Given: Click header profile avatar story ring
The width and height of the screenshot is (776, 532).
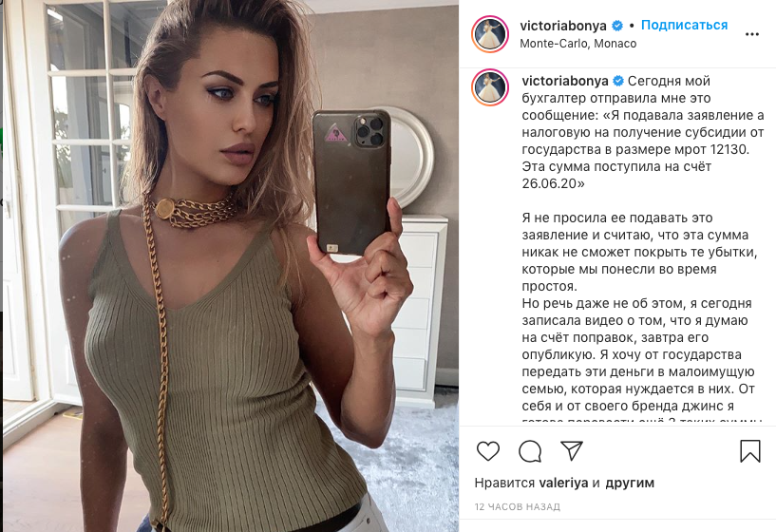Looking at the screenshot, I should [490, 34].
